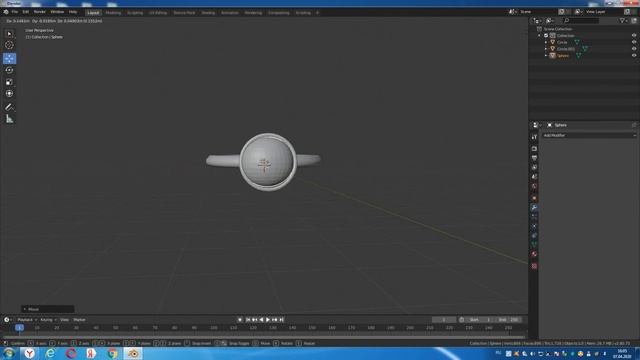
Task: Open the File menu
Action: coord(15,12)
